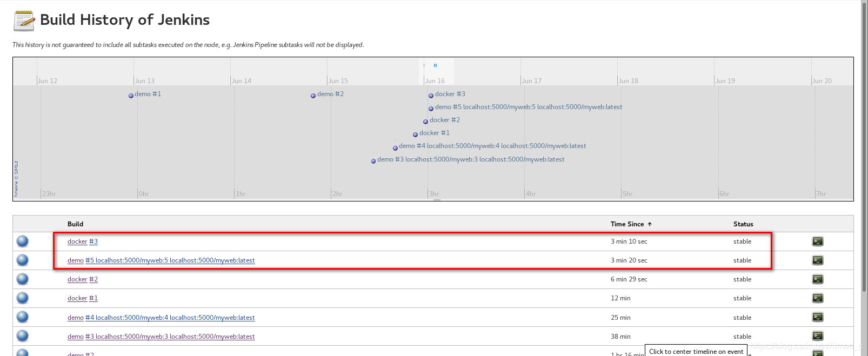
Task: Click '3 min 20 sec' time cell
Action: click(x=629, y=260)
